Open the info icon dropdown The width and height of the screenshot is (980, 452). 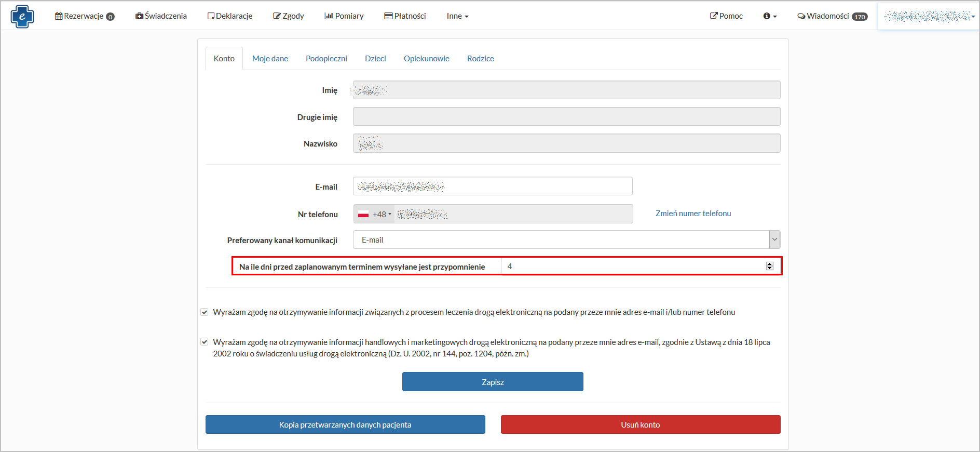tap(770, 16)
